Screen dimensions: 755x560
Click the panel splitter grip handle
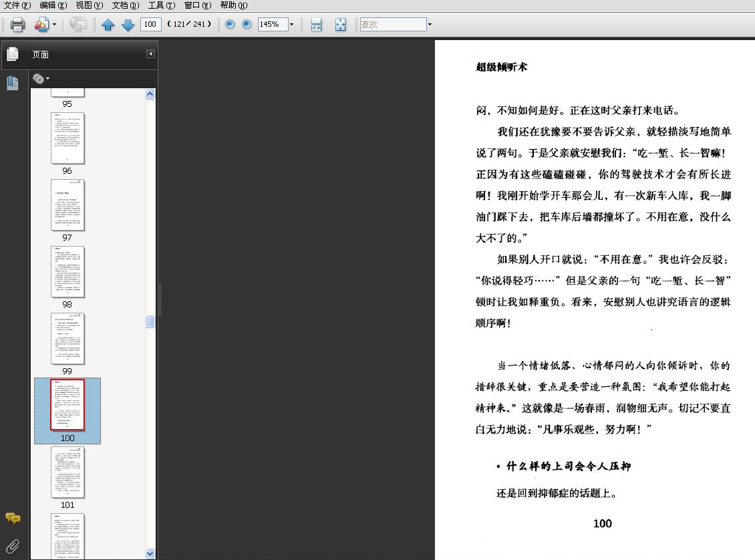click(160, 299)
